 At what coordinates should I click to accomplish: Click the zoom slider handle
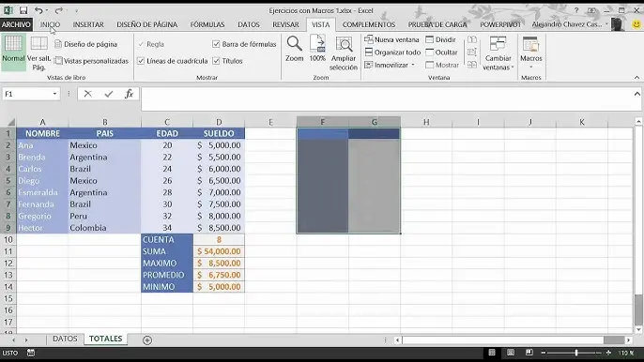[x=576, y=353]
